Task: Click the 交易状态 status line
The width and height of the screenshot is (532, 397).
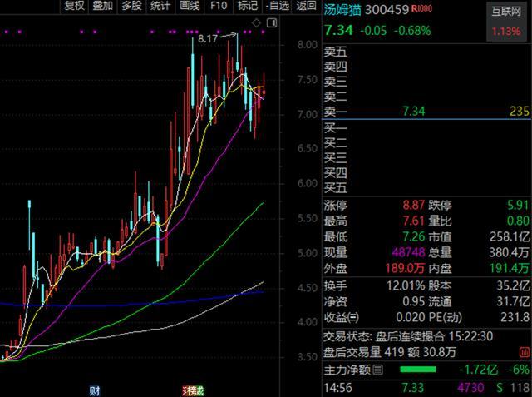Action: (x=408, y=336)
